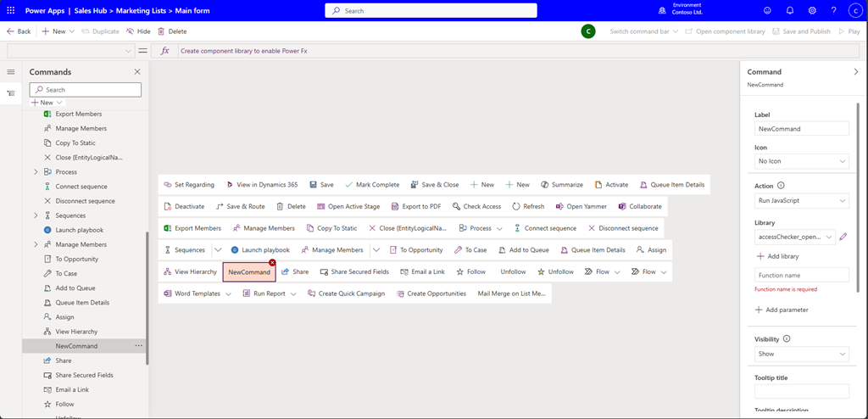The width and height of the screenshot is (868, 419).
Task: Edit the library using the pencil icon
Action: pos(843,237)
